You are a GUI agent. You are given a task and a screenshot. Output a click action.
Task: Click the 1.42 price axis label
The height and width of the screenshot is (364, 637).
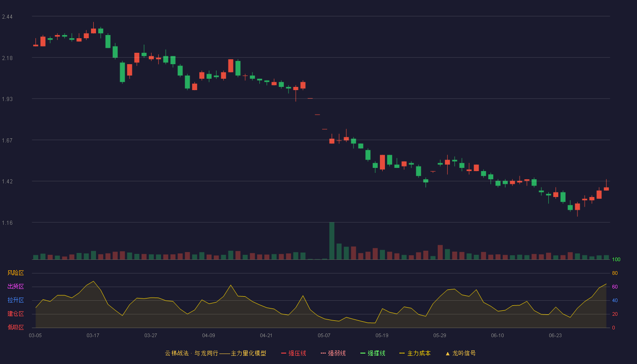[7, 181]
